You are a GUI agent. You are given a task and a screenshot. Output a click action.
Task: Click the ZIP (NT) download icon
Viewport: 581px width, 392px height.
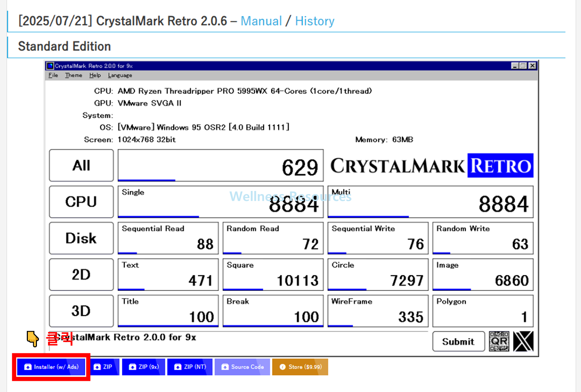pos(178,367)
